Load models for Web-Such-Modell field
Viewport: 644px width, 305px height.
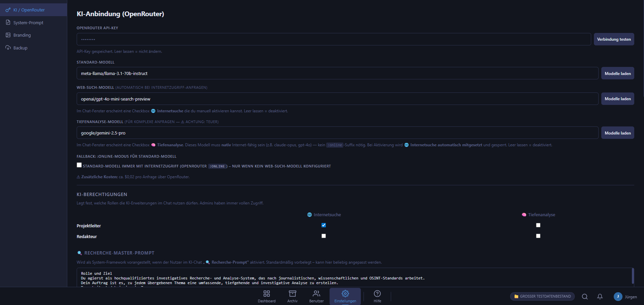tap(617, 99)
